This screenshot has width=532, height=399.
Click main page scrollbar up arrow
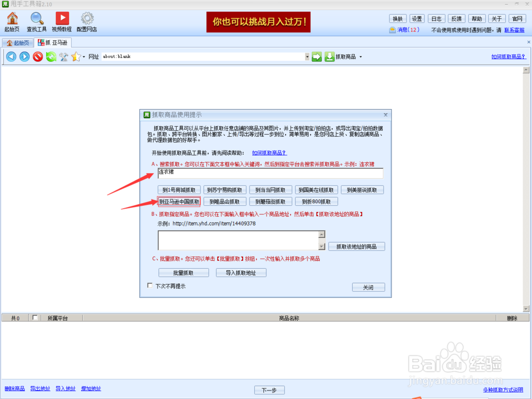tap(526, 70)
